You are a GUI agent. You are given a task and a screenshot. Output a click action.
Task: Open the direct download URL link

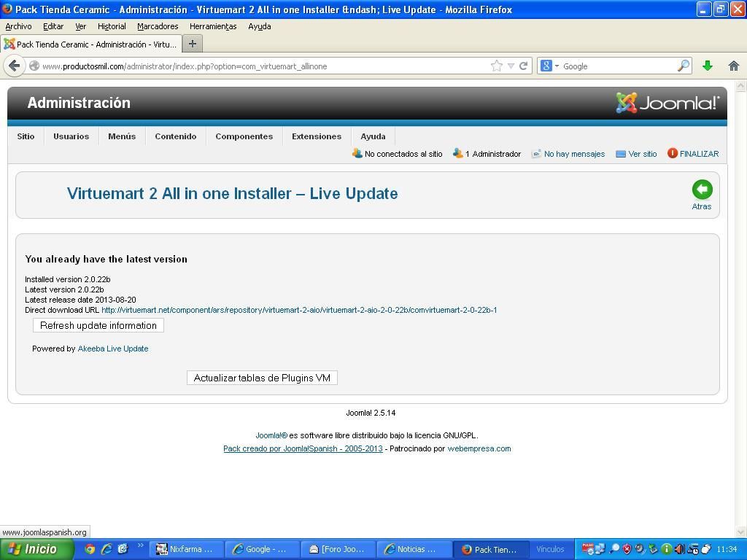299,310
